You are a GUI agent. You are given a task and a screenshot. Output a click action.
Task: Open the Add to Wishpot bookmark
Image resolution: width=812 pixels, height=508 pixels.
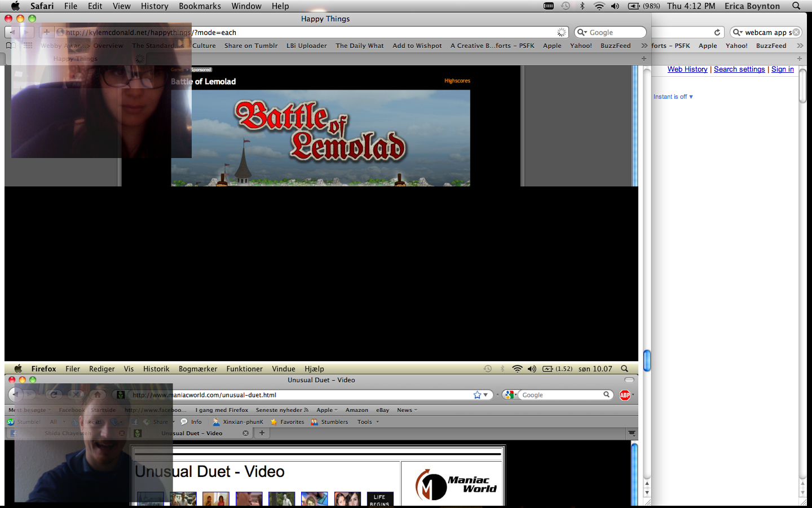(417, 46)
